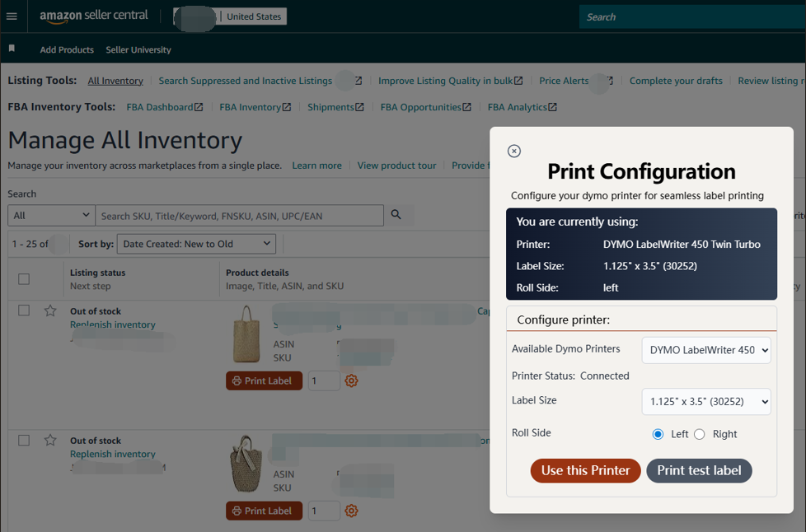The width and height of the screenshot is (806, 532).
Task: Open Complete your drafts link
Action: pos(676,81)
